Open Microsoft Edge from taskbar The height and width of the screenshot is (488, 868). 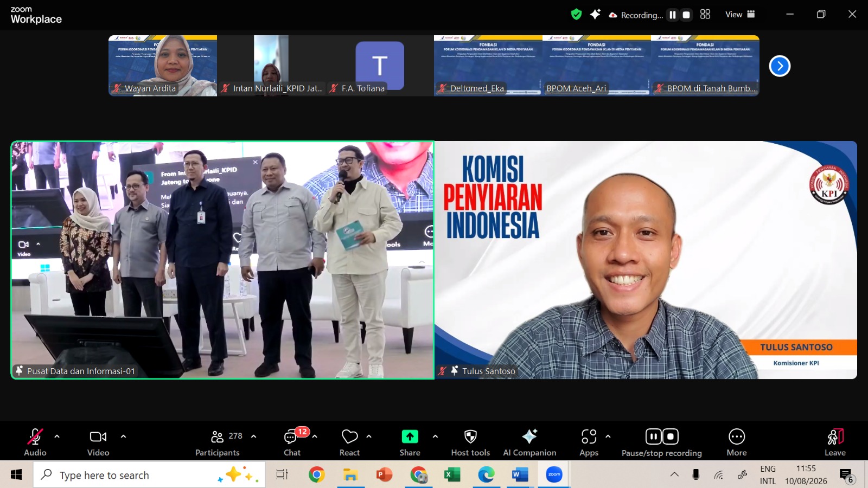point(487,475)
